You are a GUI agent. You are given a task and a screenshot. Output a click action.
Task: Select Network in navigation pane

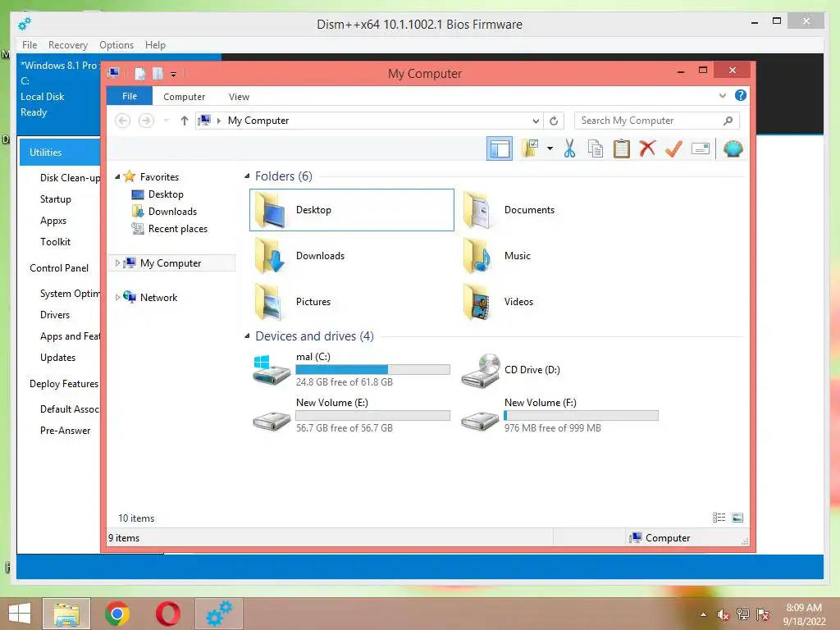pos(158,297)
